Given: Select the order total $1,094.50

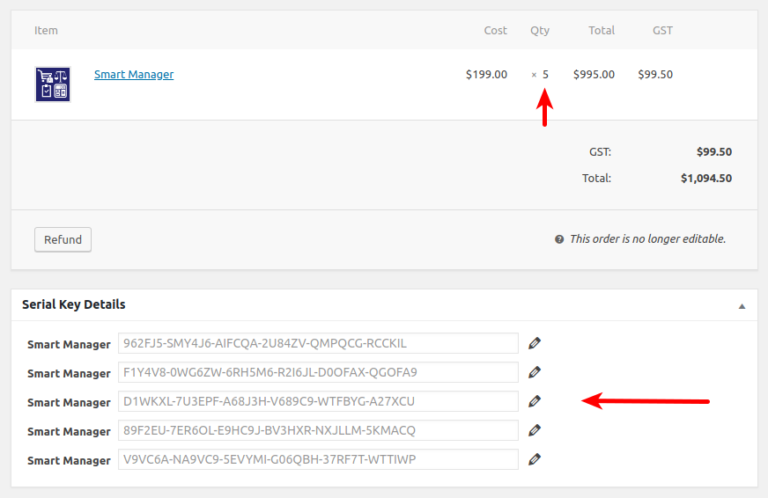Looking at the screenshot, I should pyautogui.click(x=706, y=178).
